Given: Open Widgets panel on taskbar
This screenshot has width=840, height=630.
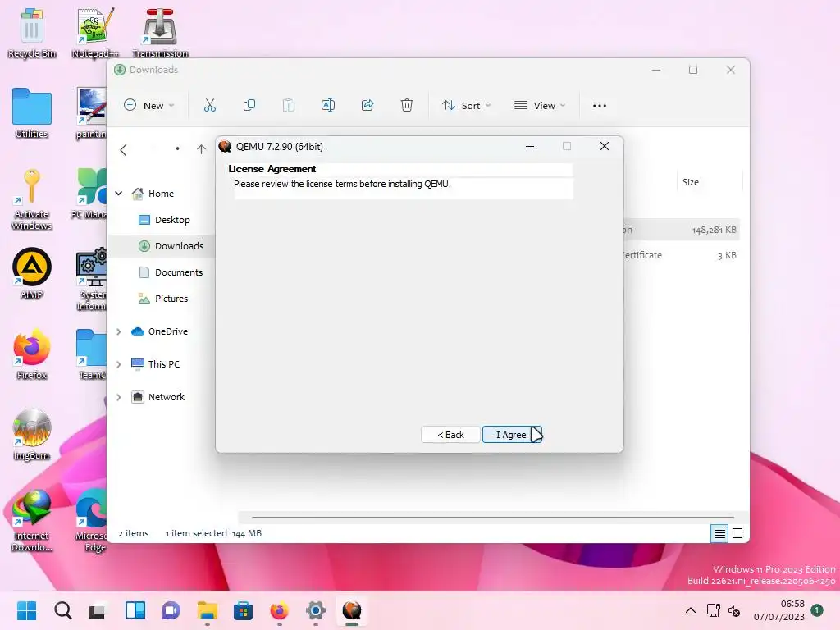Looking at the screenshot, I should pyautogui.click(x=135, y=610).
